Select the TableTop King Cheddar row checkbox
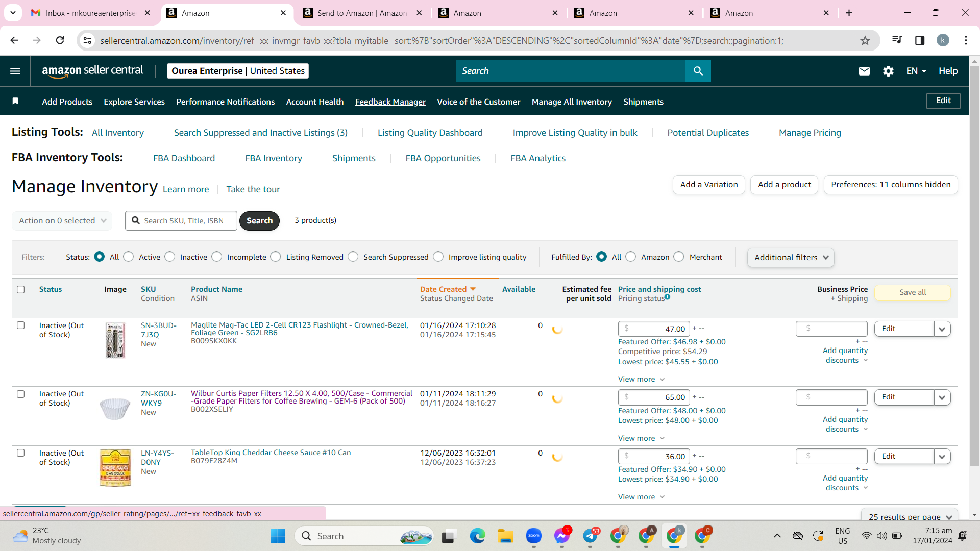This screenshot has width=980, height=551. click(x=21, y=453)
